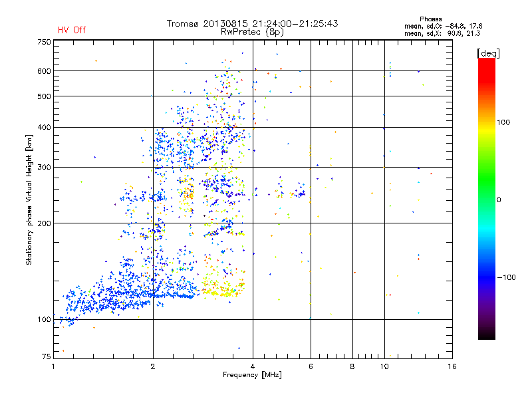Select the plot title 'Tromsø 20130815 21:24:00-21:25:43'
Image resolution: width=532 pixels, height=399 pixels.
[x=252, y=23]
